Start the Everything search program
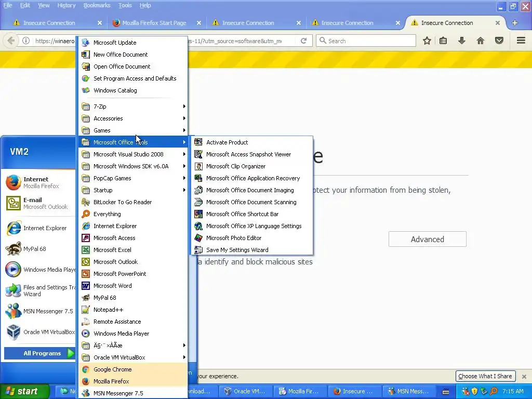532x399 pixels. [x=133, y=214]
